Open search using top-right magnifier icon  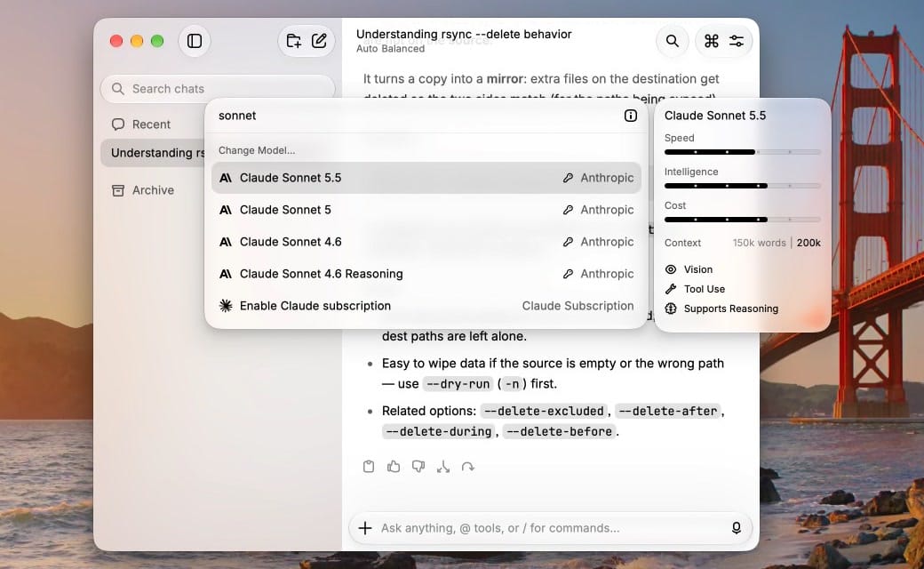pos(673,41)
